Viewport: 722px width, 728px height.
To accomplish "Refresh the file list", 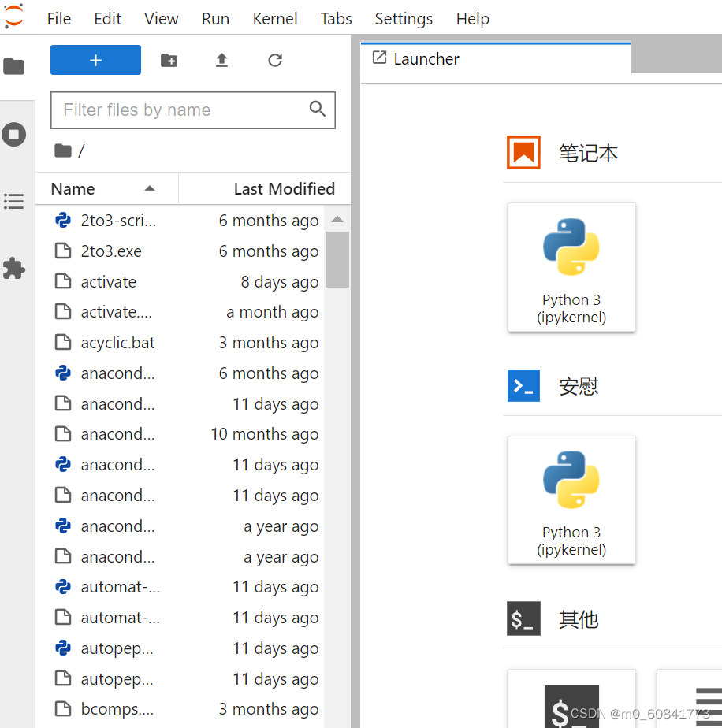I will coord(275,61).
